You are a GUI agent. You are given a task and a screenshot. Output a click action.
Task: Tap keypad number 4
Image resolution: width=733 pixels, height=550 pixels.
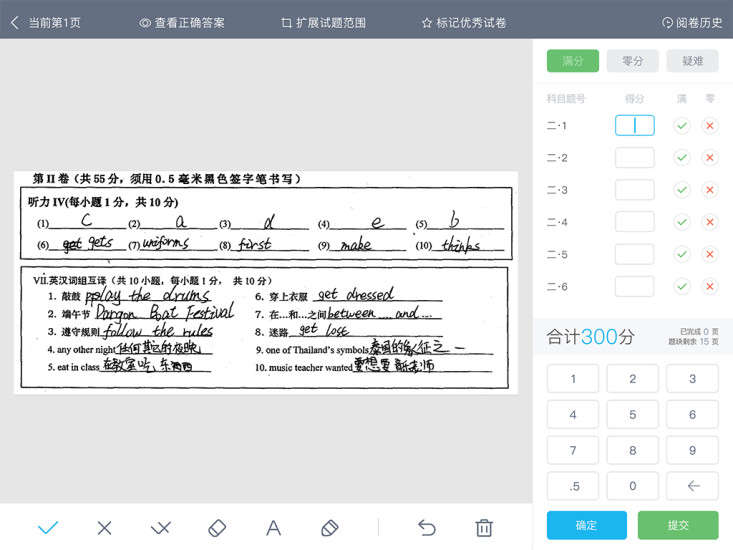(x=573, y=414)
